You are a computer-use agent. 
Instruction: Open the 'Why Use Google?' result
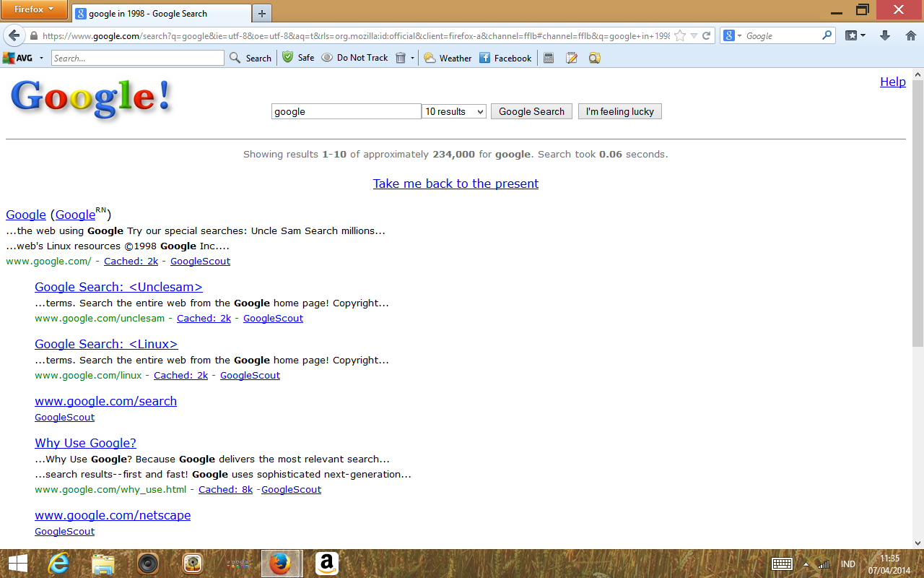(85, 443)
